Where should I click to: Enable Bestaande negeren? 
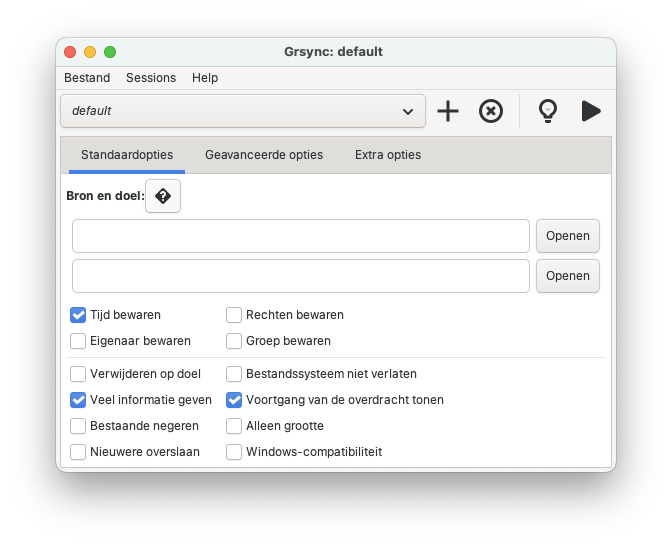coord(78,426)
